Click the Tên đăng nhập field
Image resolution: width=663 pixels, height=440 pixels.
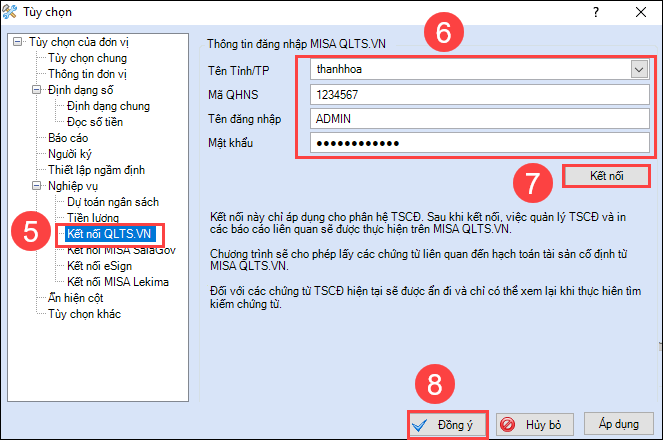[x=479, y=119]
